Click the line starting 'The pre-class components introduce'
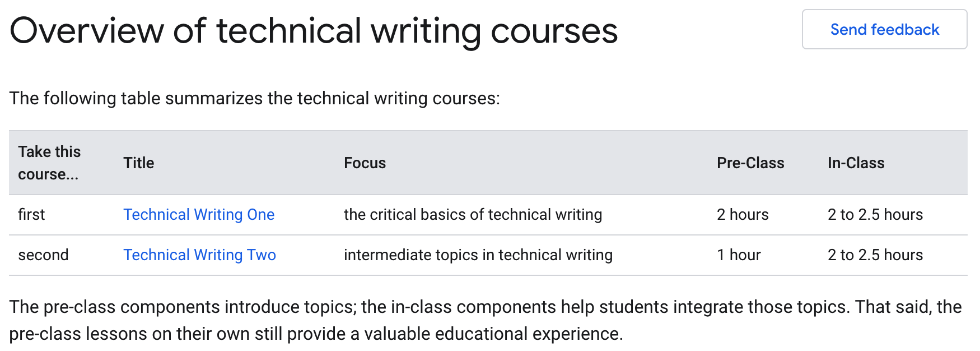 pyautogui.click(x=485, y=307)
